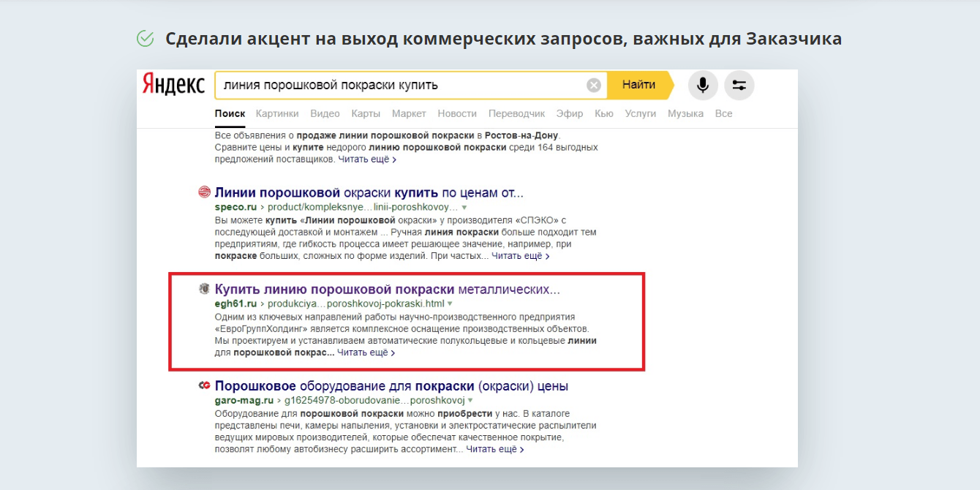Click the egh61.ru site favicon
Viewport: 980px width, 490px height.
[205, 289]
